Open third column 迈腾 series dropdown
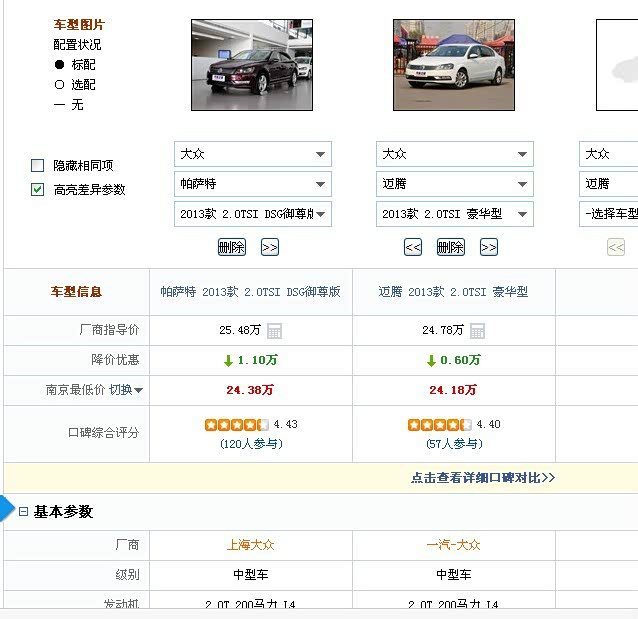638x619 pixels. coord(608,184)
